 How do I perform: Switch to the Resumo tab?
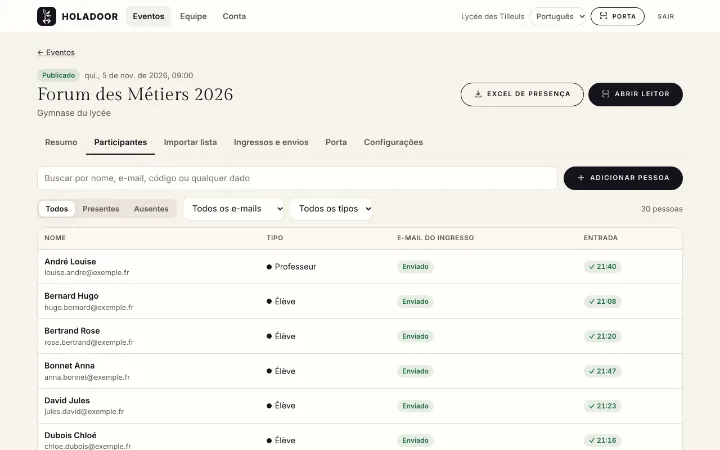61,142
